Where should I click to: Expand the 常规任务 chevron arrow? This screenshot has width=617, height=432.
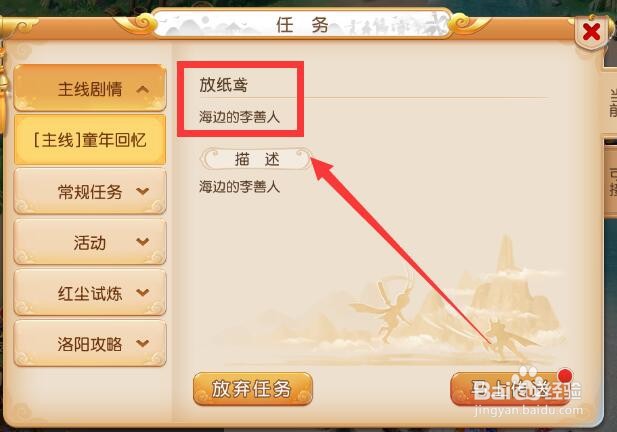(142, 191)
